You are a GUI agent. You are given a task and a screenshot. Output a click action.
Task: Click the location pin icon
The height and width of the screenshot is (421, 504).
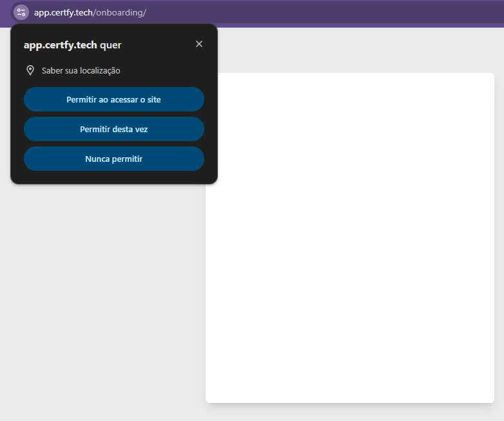coord(30,70)
